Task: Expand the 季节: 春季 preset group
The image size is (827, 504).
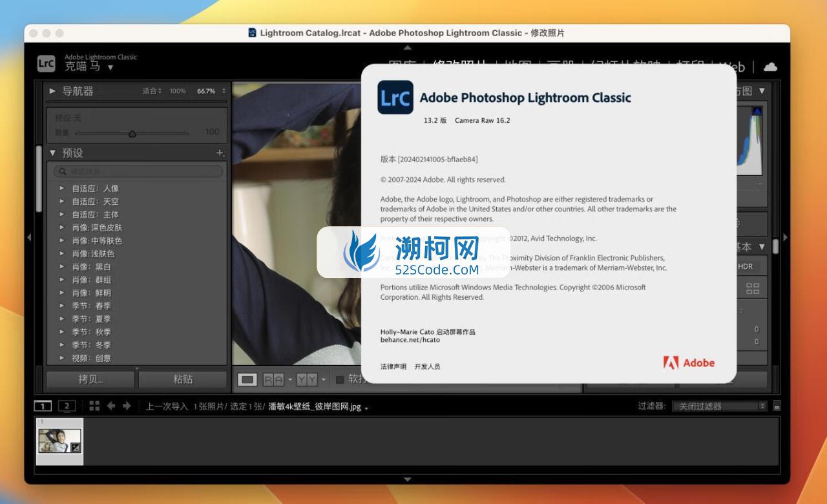Action: coord(62,306)
